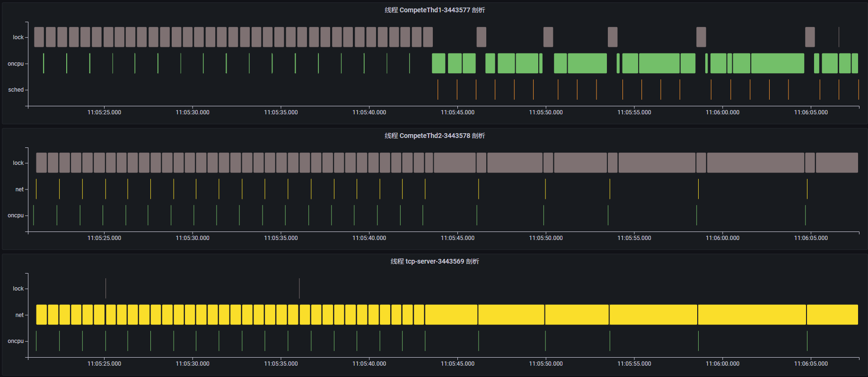
Task: Click the oncpu row label in tcp-server panel
Action: click(15, 341)
